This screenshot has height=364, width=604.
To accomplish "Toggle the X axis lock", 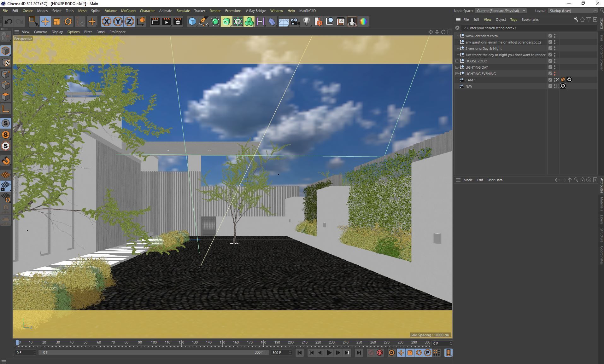I will [x=107, y=21].
